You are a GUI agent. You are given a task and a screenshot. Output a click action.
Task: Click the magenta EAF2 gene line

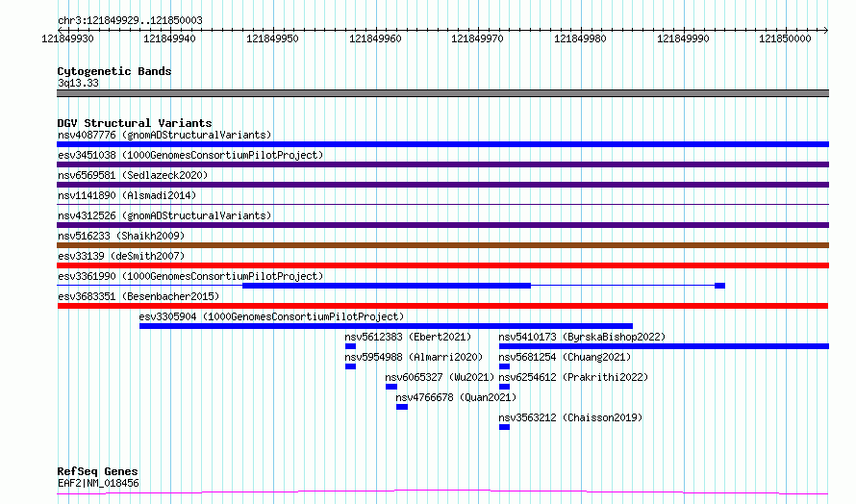coord(442,492)
